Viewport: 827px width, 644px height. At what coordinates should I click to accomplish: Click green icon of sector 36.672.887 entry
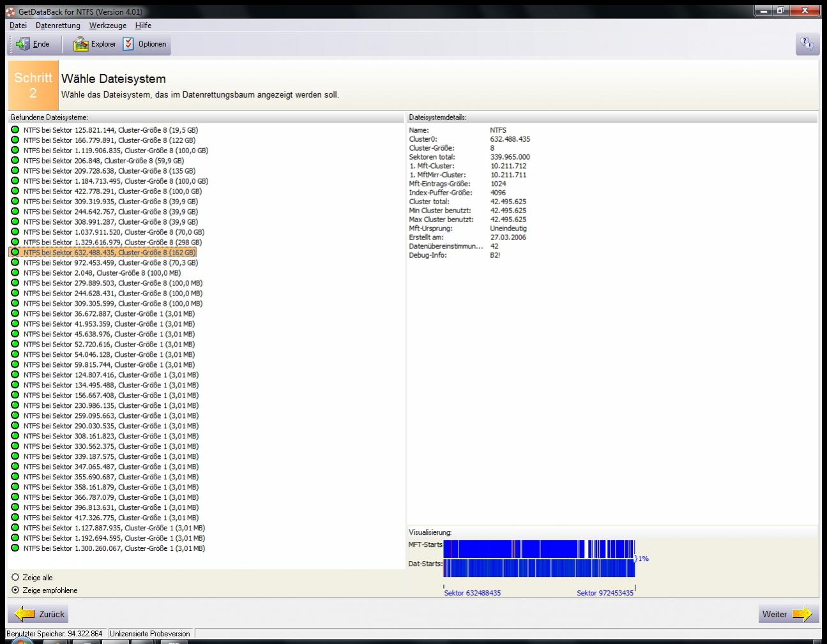pyautogui.click(x=15, y=314)
